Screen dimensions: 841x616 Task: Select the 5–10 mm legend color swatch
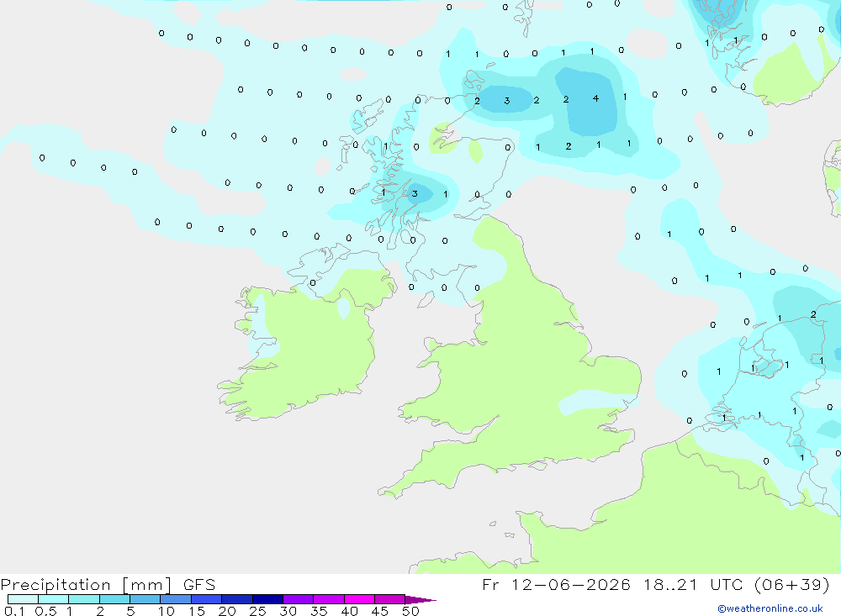[145, 599]
